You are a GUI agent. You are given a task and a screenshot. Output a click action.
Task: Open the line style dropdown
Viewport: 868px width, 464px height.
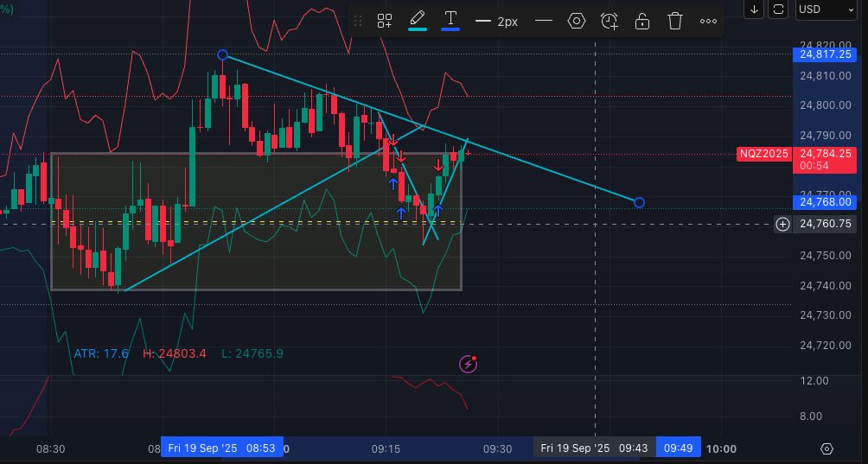(544, 22)
